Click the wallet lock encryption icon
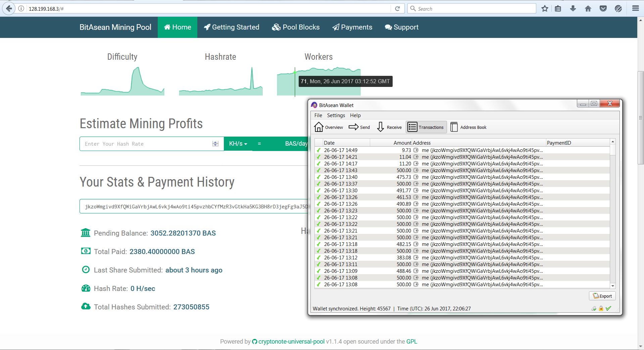The width and height of the screenshot is (644, 350). point(601,308)
